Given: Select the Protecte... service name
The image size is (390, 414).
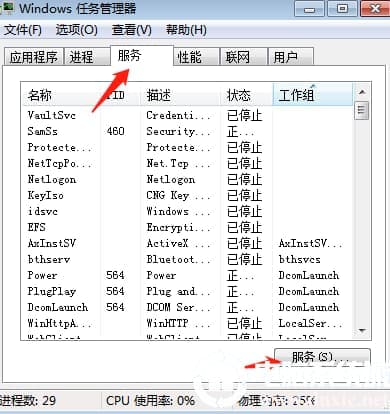Looking at the screenshot, I should point(59,147).
